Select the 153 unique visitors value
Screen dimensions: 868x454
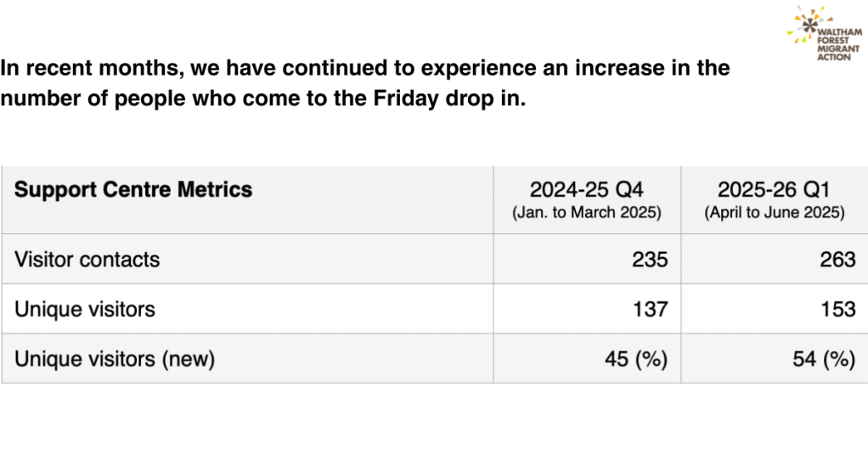click(x=837, y=309)
